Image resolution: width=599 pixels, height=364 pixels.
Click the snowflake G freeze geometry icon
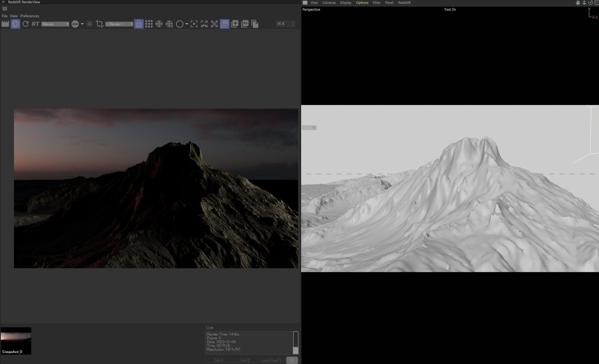(169, 24)
